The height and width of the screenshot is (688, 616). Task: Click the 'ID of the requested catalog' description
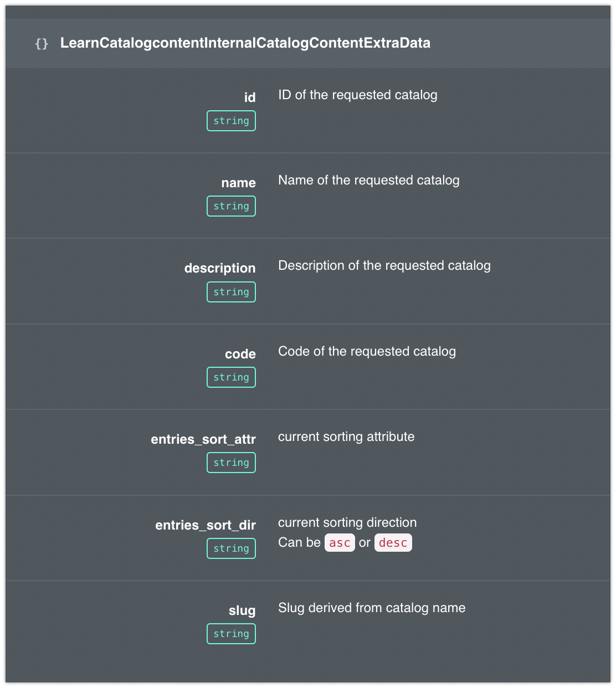coord(358,95)
